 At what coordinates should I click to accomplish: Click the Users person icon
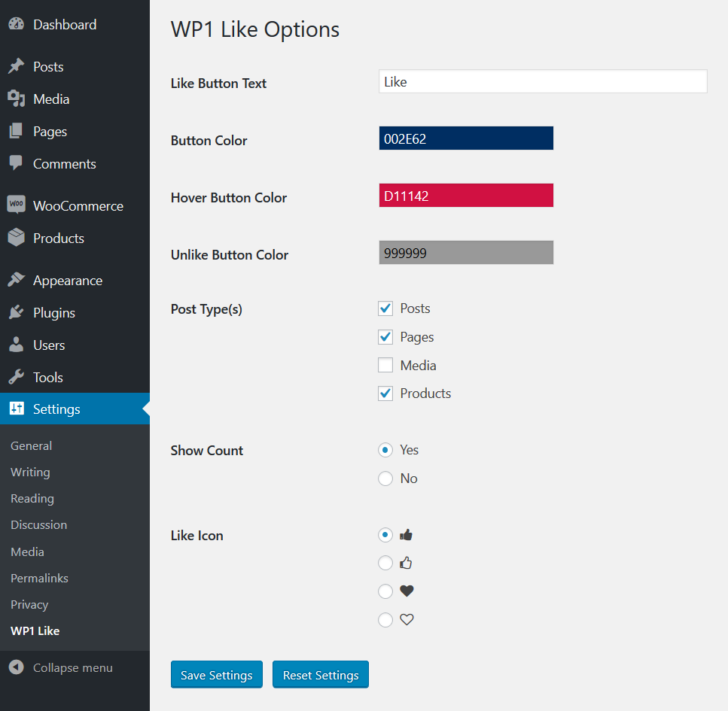(x=17, y=345)
